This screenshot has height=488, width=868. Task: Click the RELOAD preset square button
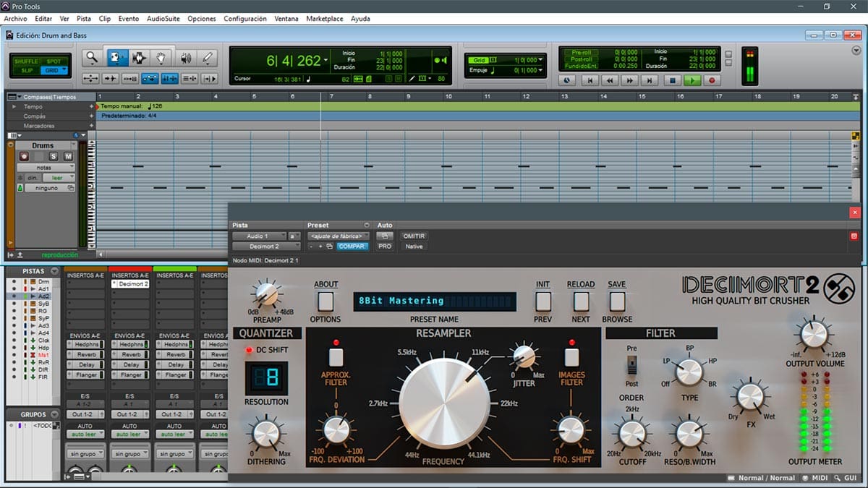coord(581,301)
